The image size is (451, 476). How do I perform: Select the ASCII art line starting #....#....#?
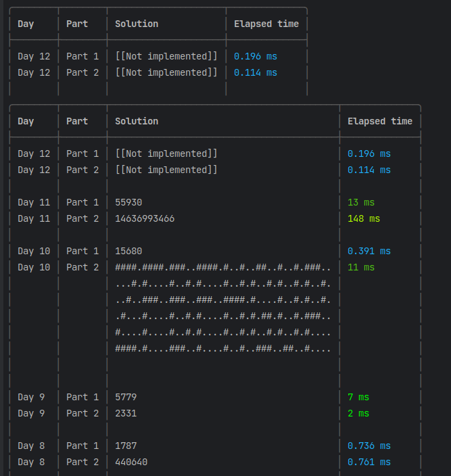(x=223, y=333)
